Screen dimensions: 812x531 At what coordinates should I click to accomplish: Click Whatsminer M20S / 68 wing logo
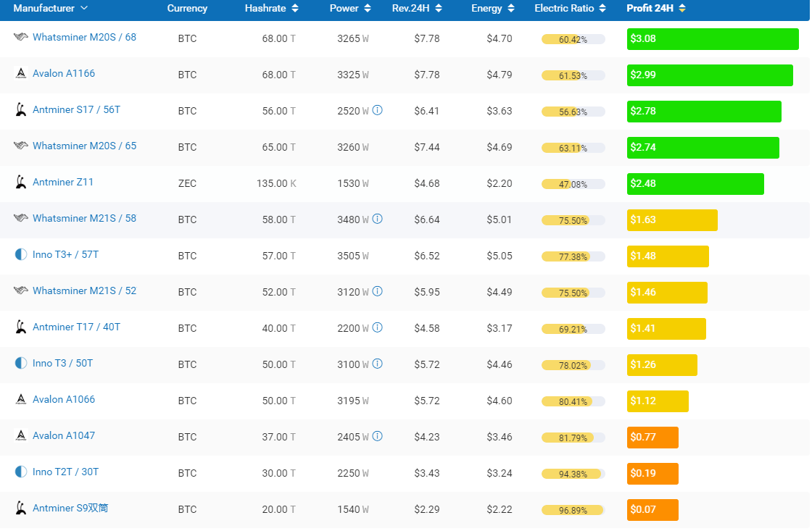tap(21, 38)
